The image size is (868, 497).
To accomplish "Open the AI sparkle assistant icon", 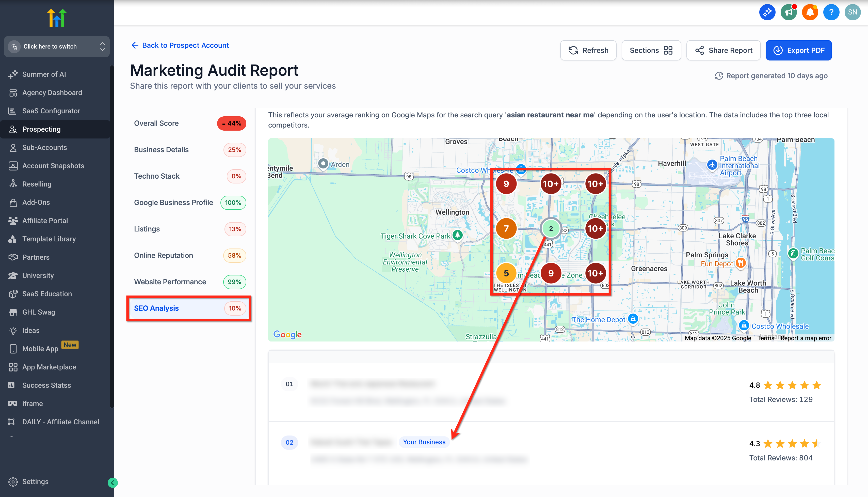I will [767, 12].
